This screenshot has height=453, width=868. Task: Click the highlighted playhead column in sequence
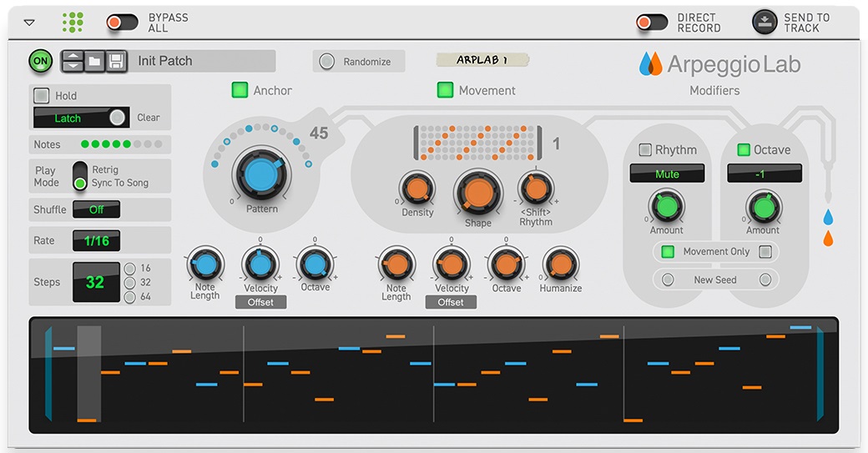coord(88,374)
